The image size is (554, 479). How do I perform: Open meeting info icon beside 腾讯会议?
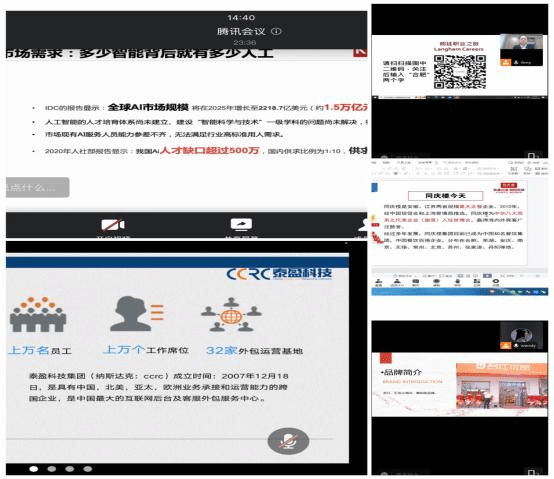[276, 31]
